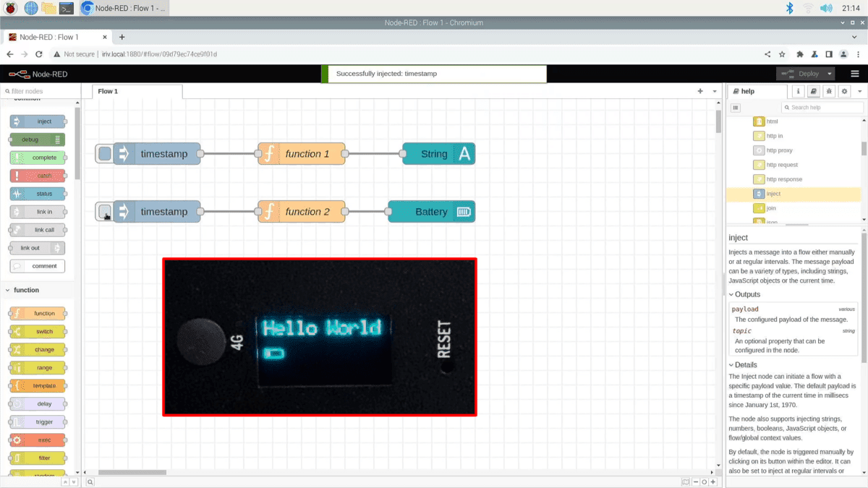Open the info sidebar panel
Image resolution: width=868 pixels, height=488 pixels.
coord(798,90)
